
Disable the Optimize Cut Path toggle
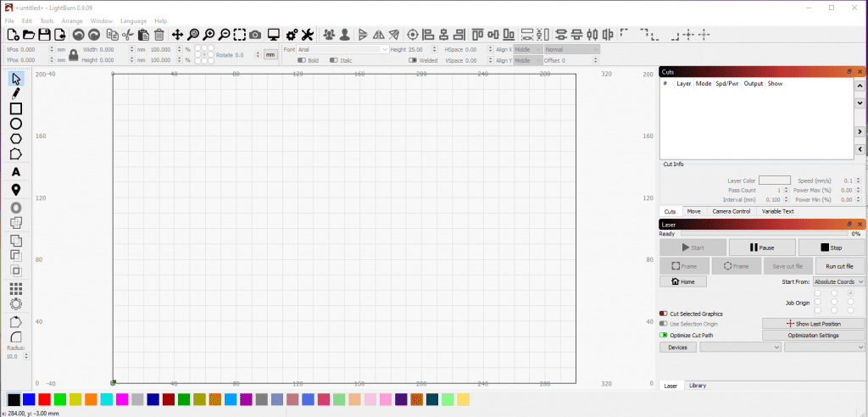click(664, 335)
